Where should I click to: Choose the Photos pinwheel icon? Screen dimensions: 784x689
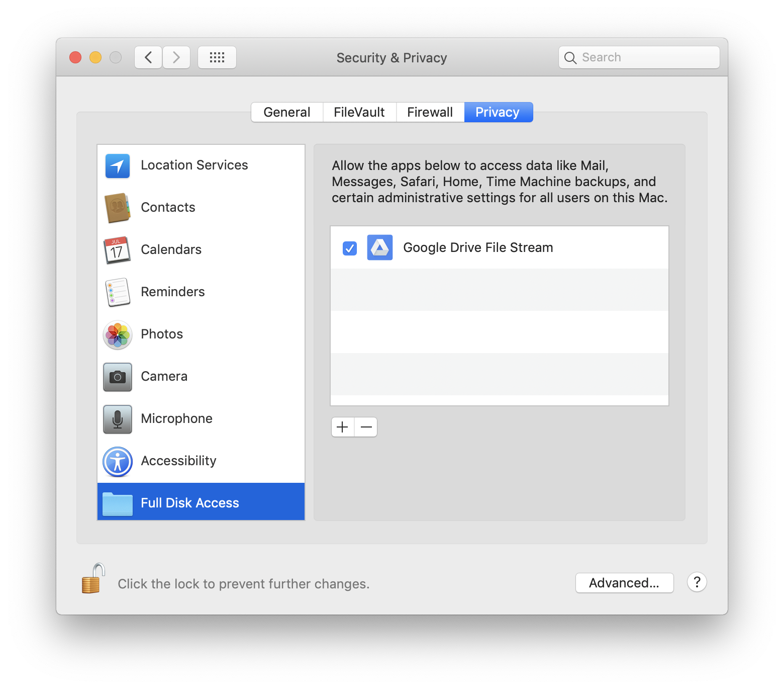118,335
